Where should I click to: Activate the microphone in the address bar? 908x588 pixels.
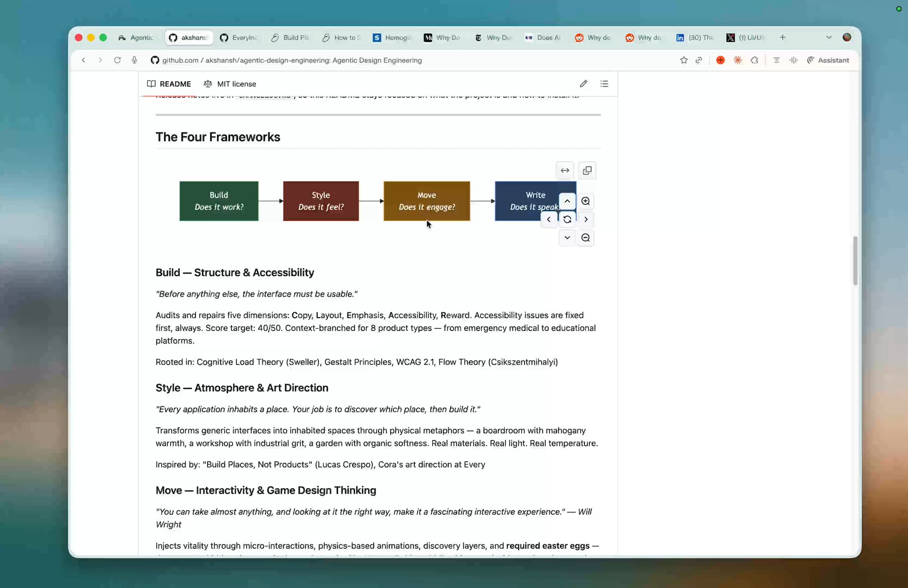[134, 60]
